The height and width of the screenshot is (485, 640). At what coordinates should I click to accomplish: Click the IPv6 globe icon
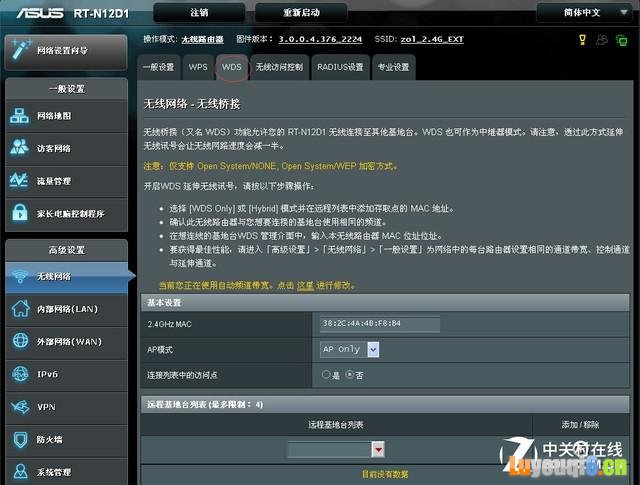point(20,374)
